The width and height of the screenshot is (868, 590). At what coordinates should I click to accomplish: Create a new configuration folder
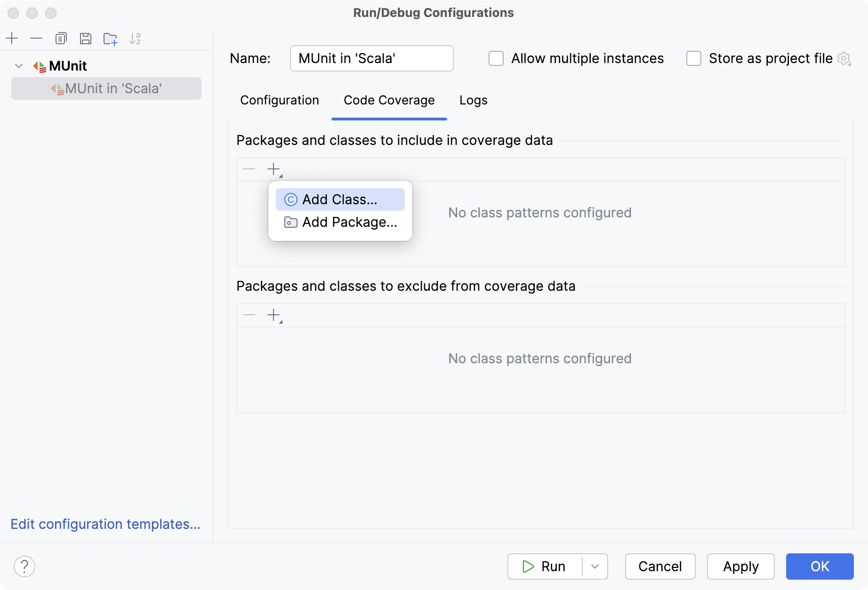pyautogui.click(x=110, y=39)
